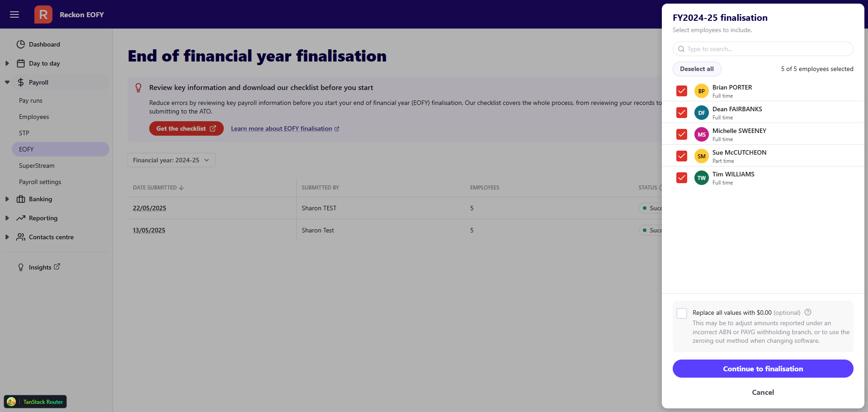Expand the Banking section arrow
Screen dimensions: 868x412
point(7,199)
